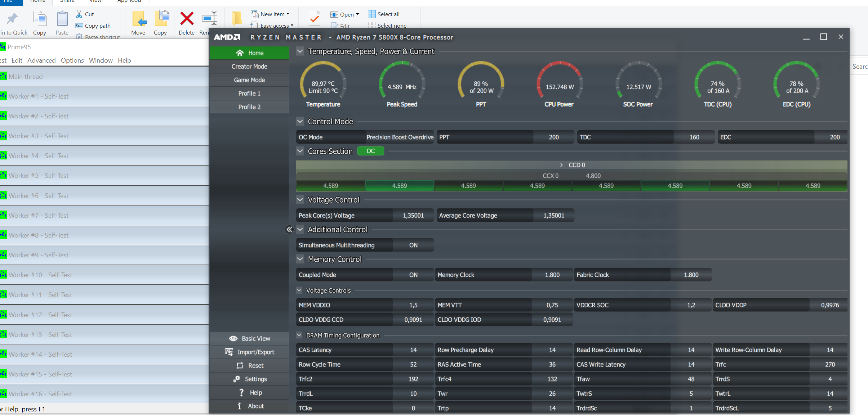Select the Profile 2 tab
The image size is (868, 415).
tap(249, 107)
